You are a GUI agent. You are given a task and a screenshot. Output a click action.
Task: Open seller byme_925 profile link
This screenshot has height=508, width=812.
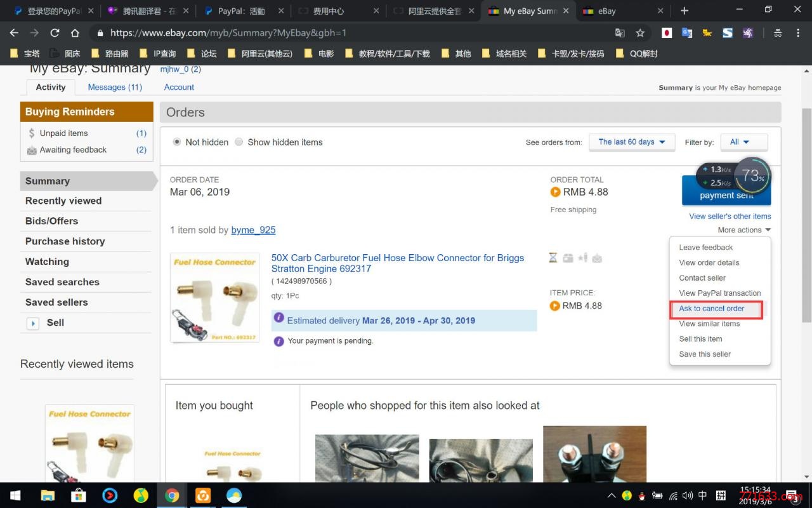pos(253,230)
